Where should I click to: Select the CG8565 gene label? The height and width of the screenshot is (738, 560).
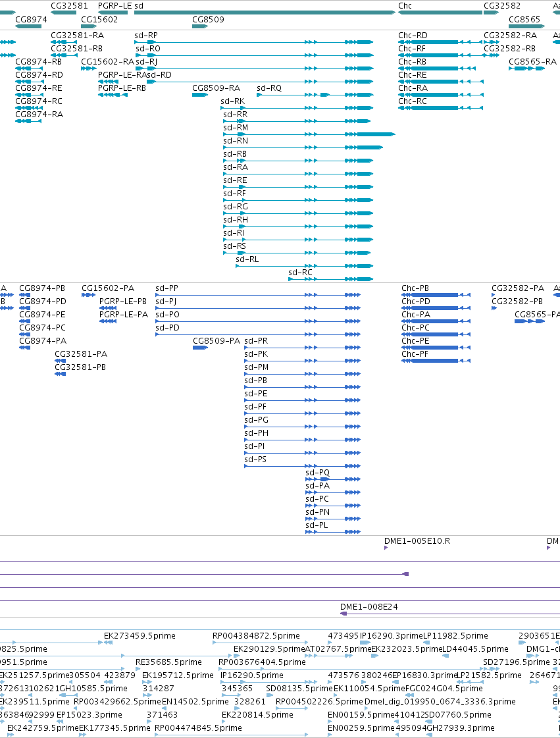(524, 19)
